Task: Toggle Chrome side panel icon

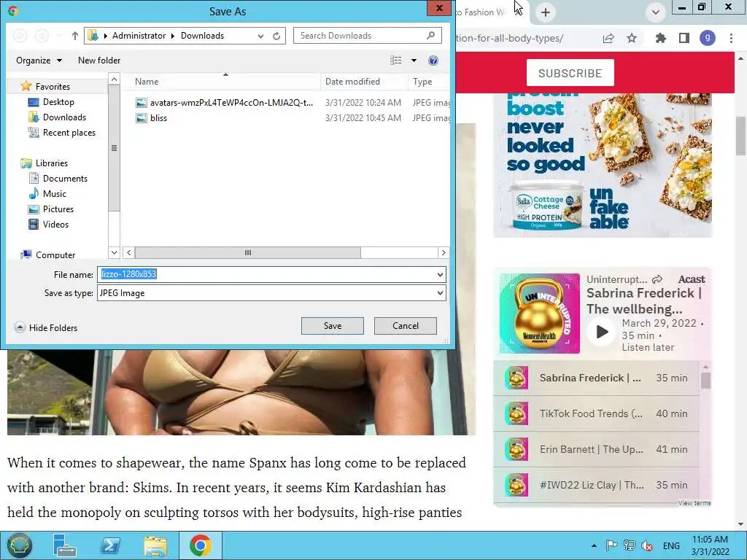Action: pyautogui.click(x=684, y=38)
